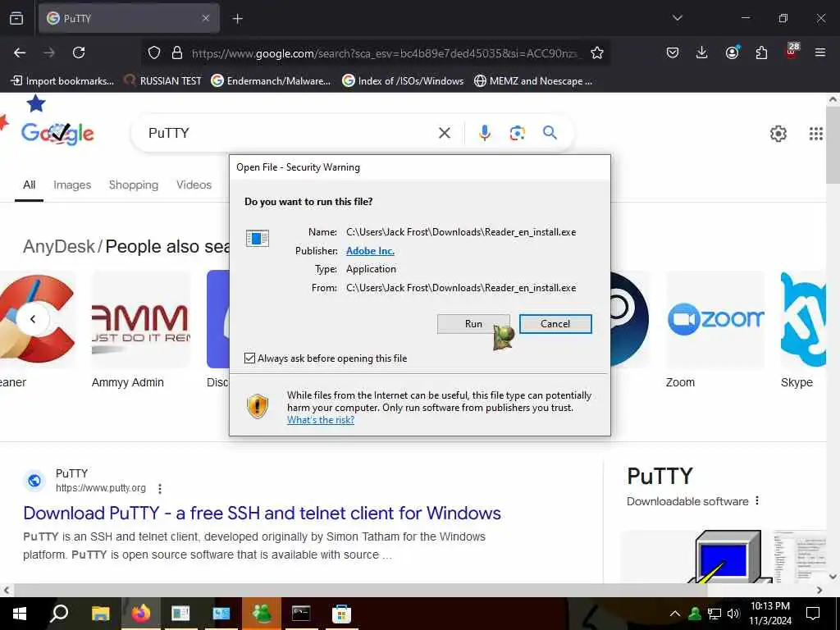The width and height of the screenshot is (840, 630).
Task: Open File Explorer from taskbar
Action: click(x=100, y=614)
